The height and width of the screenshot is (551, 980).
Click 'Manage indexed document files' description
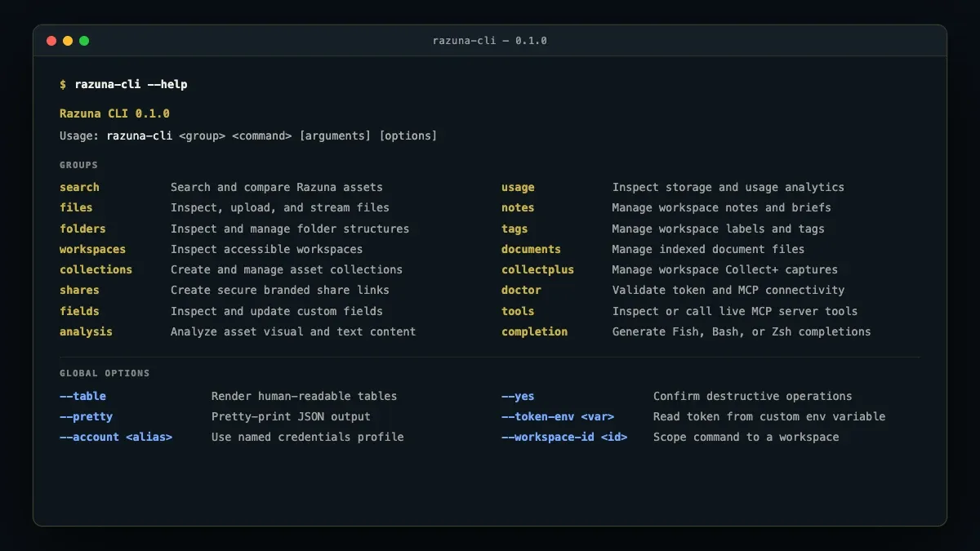tap(709, 249)
